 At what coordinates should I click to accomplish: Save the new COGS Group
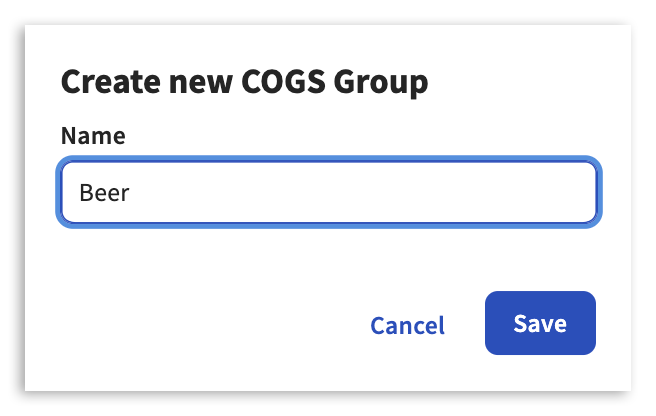tap(540, 324)
